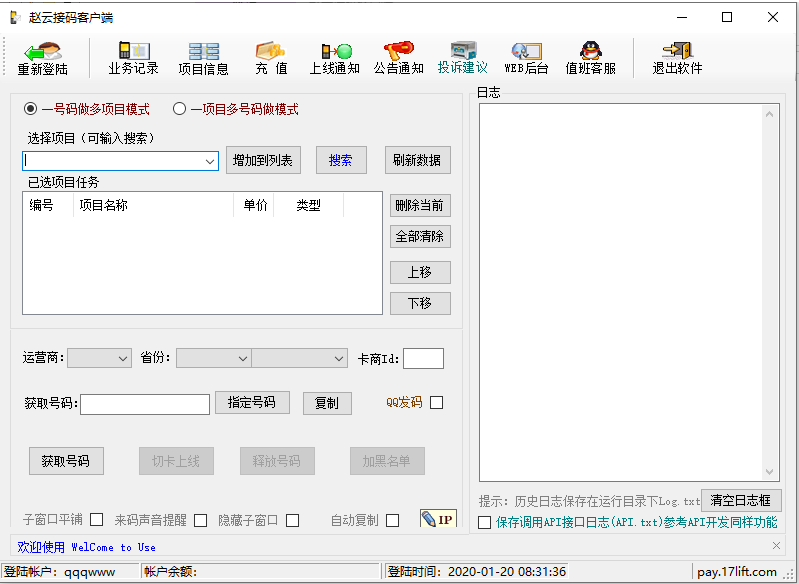
Task: Click 登陆时间 2020-01-20 status entry
Action: [x=476, y=572]
